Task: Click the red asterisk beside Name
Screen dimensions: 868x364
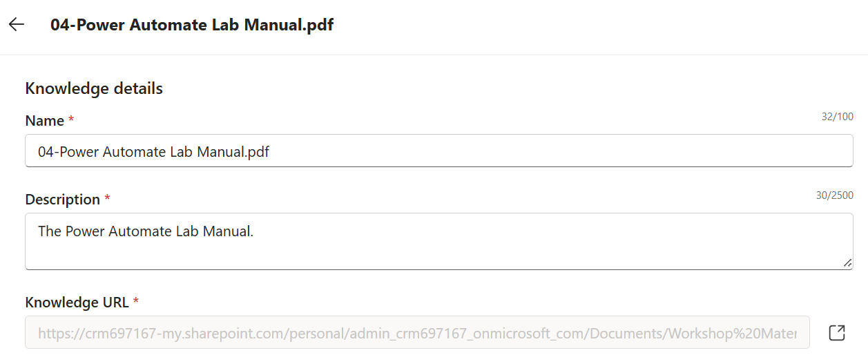Action: (x=70, y=121)
